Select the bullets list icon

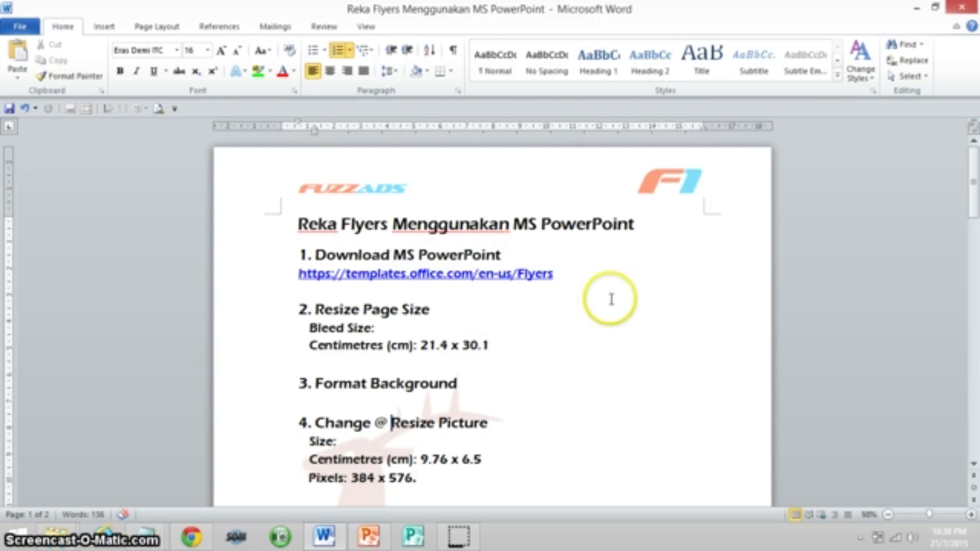(313, 50)
